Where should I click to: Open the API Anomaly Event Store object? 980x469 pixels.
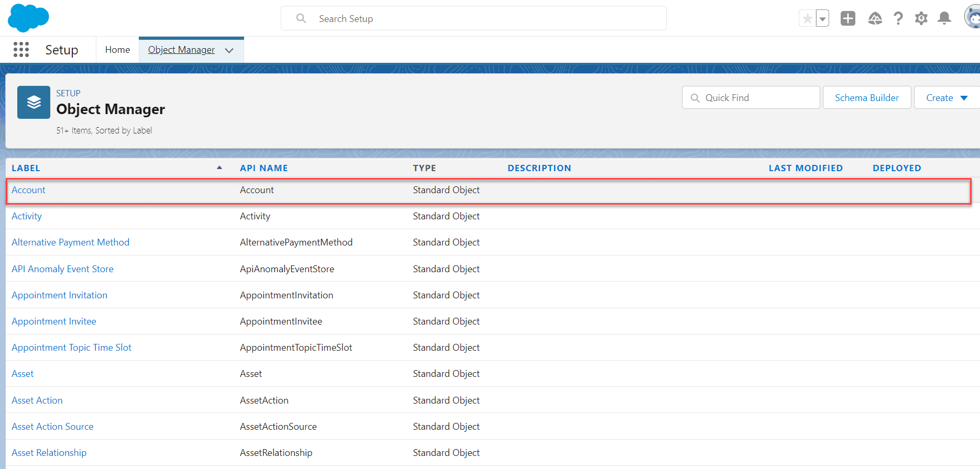(62, 269)
